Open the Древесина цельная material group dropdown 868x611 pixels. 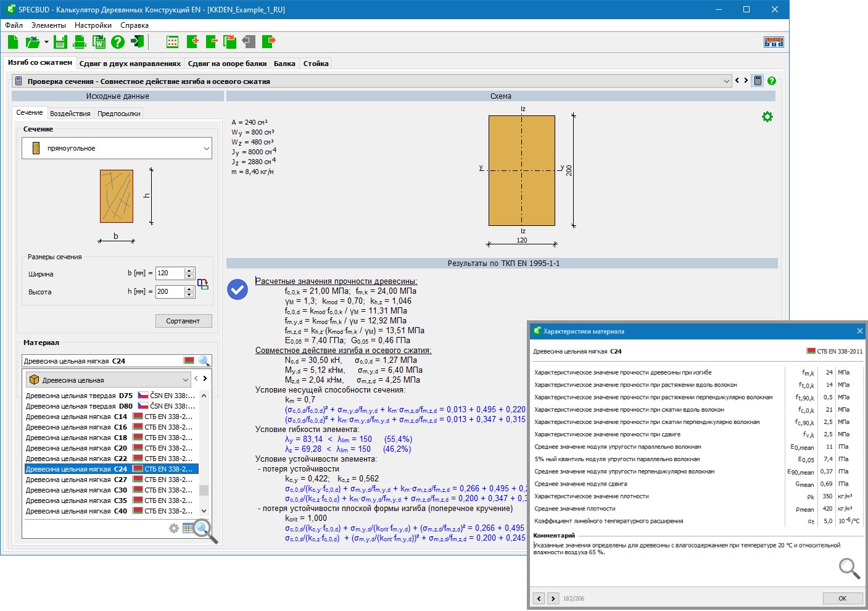[x=185, y=380]
